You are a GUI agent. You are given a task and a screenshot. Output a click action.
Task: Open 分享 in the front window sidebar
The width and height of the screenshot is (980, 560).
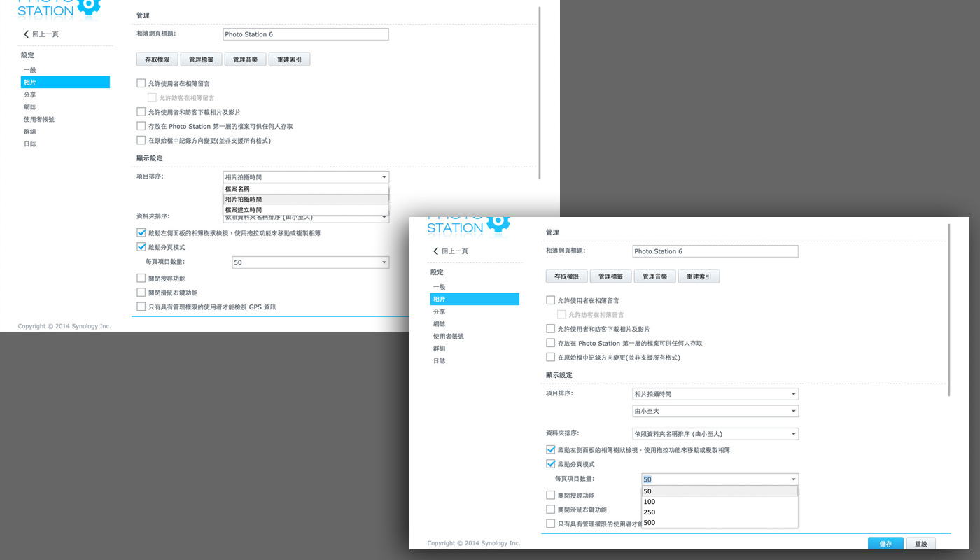point(439,311)
